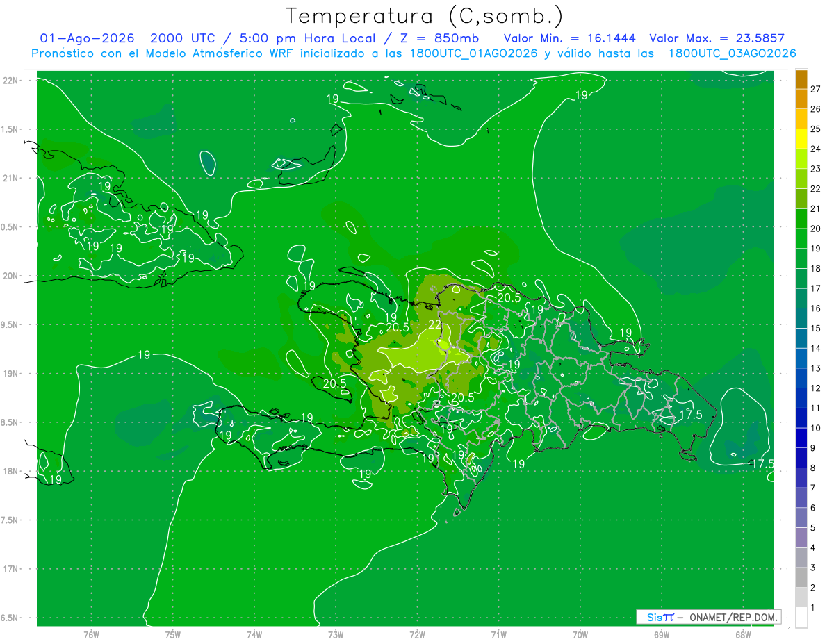
Task: Click the '19N' latitude axis label
Action: tap(12, 373)
